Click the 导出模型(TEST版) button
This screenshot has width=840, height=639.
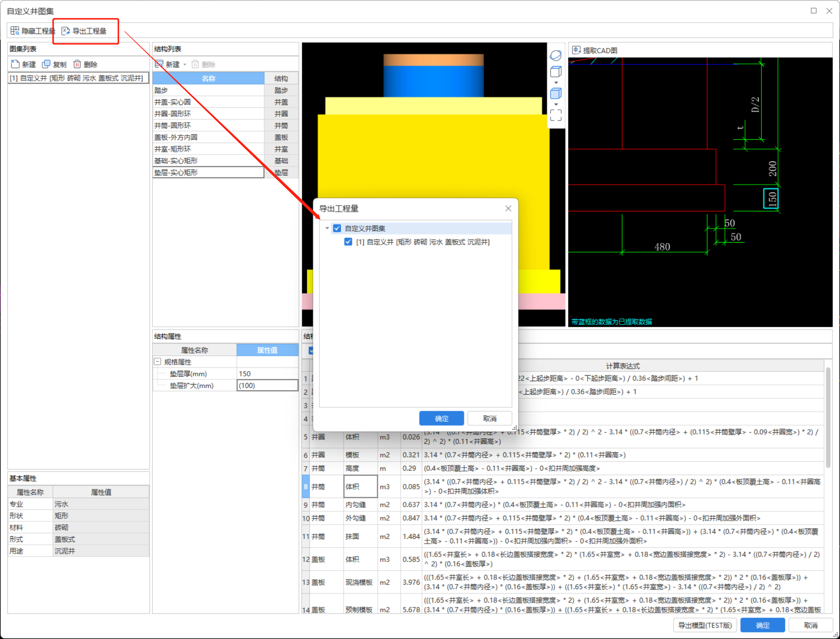pyautogui.click(x=705, y=625)
